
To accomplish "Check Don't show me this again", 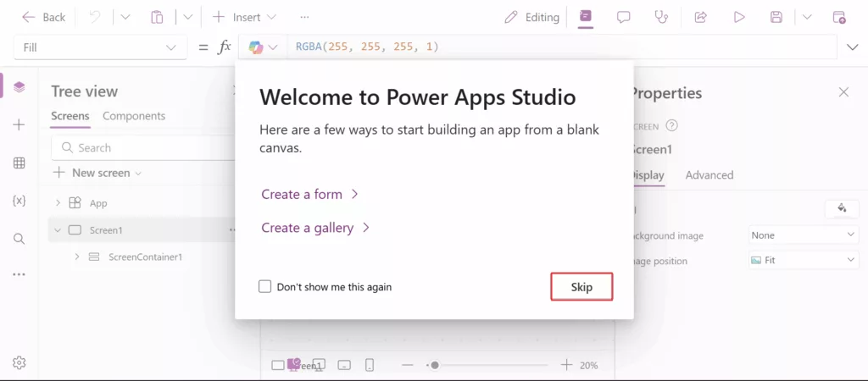I will click(x=265, y=286).
